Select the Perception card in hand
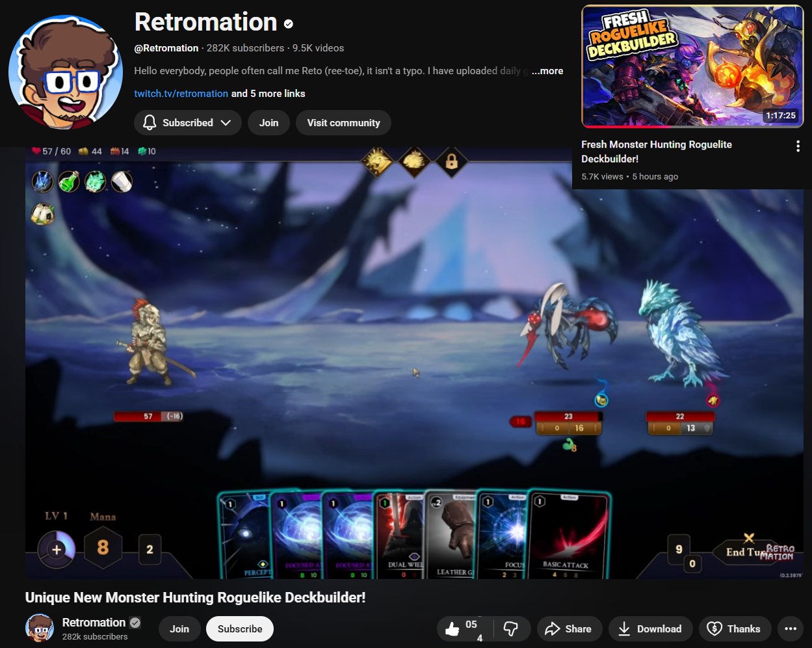 (246, 535)
